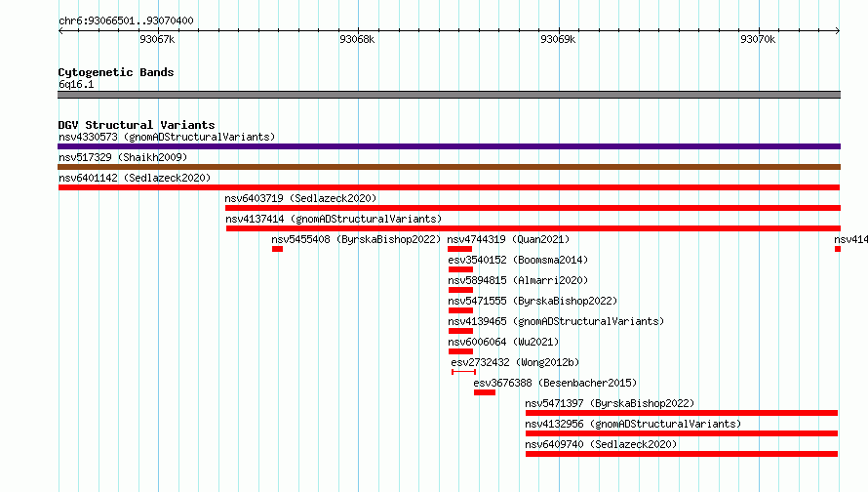Click the red bar under esv3676388

tap(485, 392)
